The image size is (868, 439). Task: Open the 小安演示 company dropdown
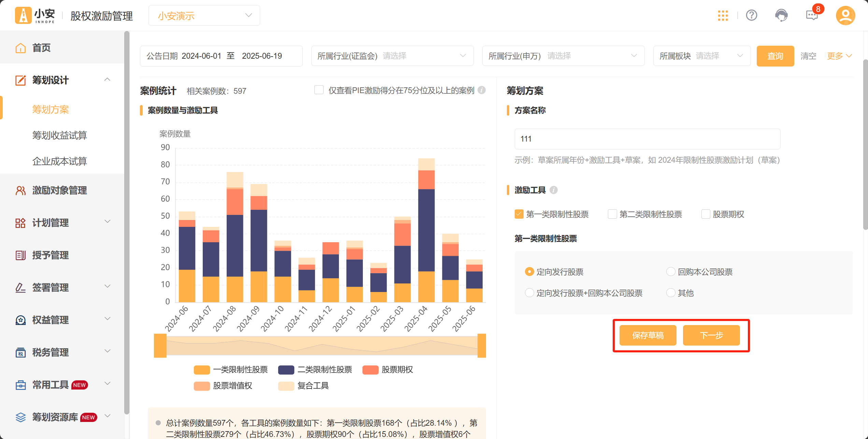pos(204,15)
